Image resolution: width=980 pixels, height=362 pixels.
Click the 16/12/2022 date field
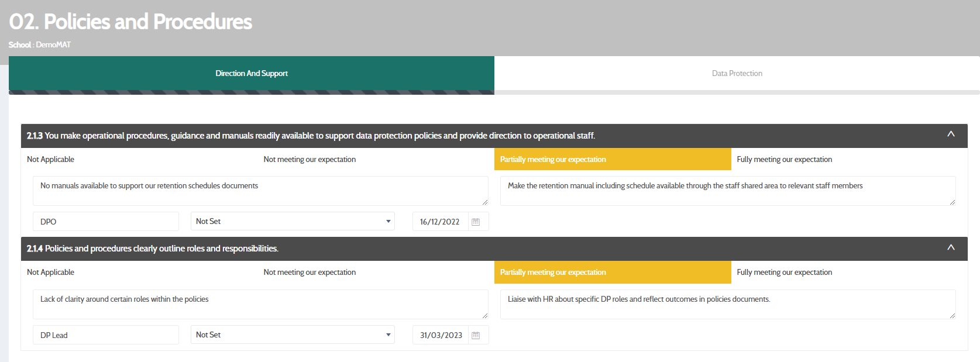tap(440, 222)
